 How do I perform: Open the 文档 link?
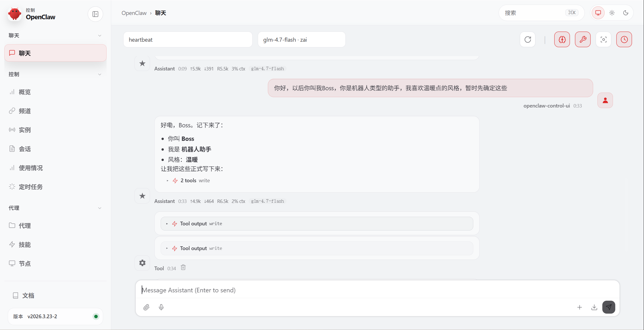(x=28, y=296)
